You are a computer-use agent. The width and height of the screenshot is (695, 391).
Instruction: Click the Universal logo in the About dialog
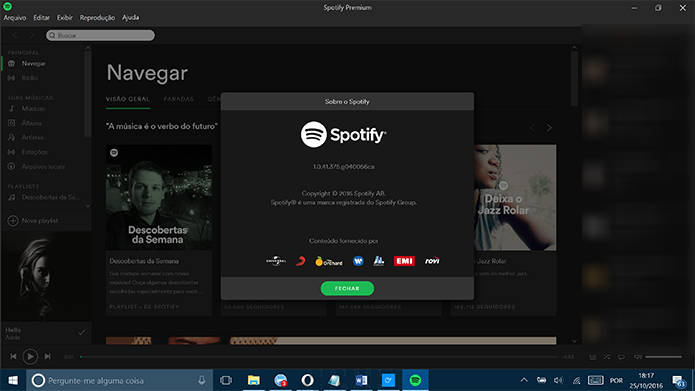276,261
